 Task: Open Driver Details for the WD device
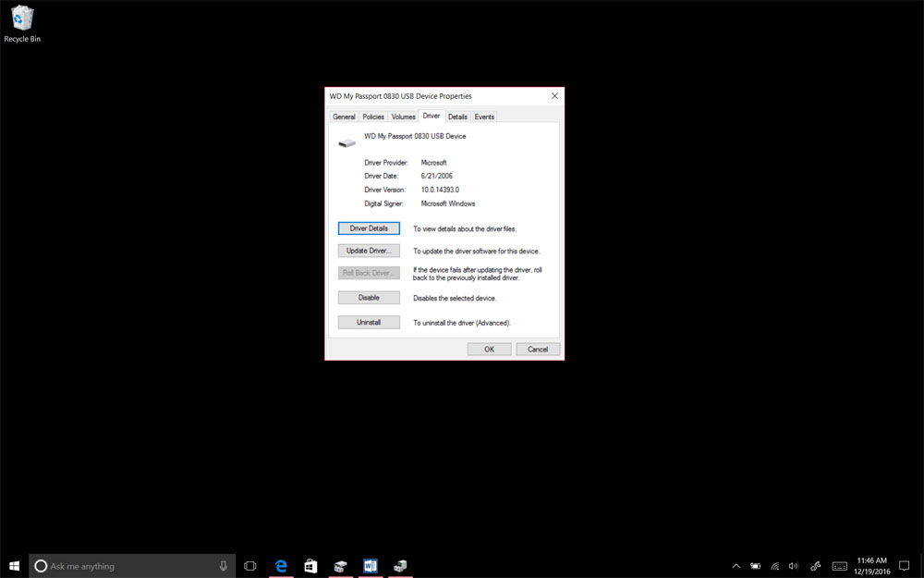point(369,228)
